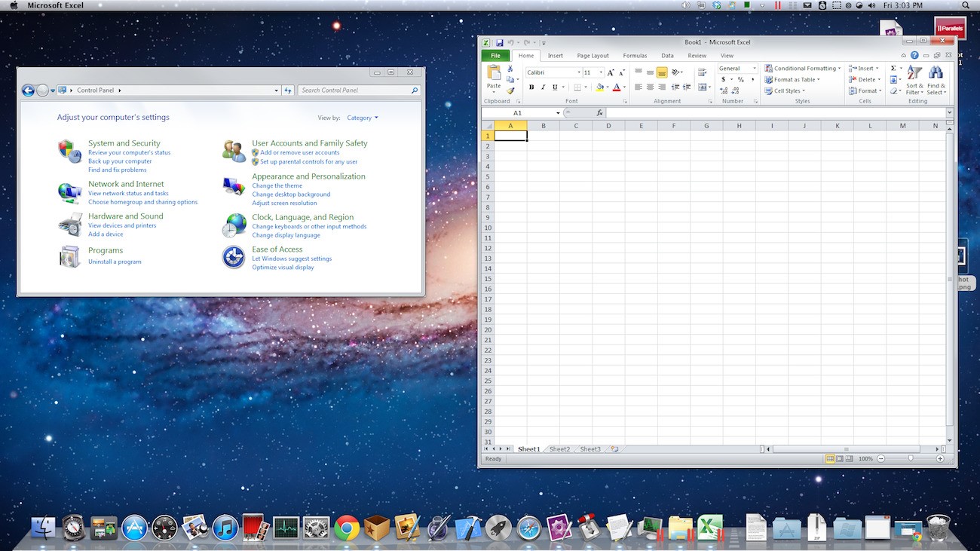980x551 pixels.
Task: Click Insert Worksheet tab icon
Action: click(614, 449)
